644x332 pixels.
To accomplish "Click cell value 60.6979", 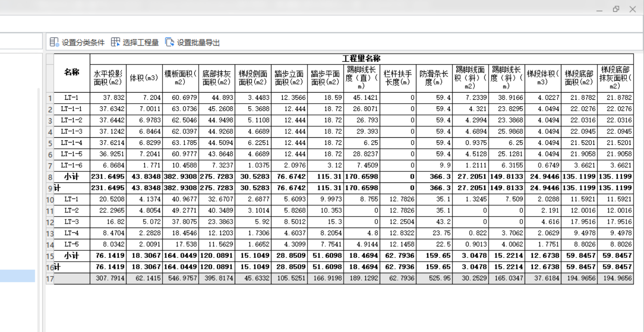I will point(181,98).
